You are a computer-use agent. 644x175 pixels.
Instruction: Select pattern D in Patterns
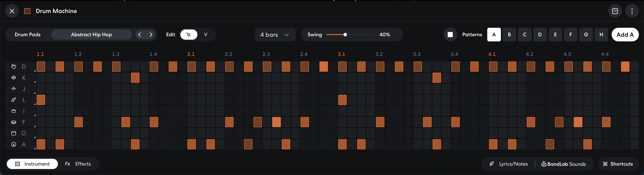(x=540, y=35)
